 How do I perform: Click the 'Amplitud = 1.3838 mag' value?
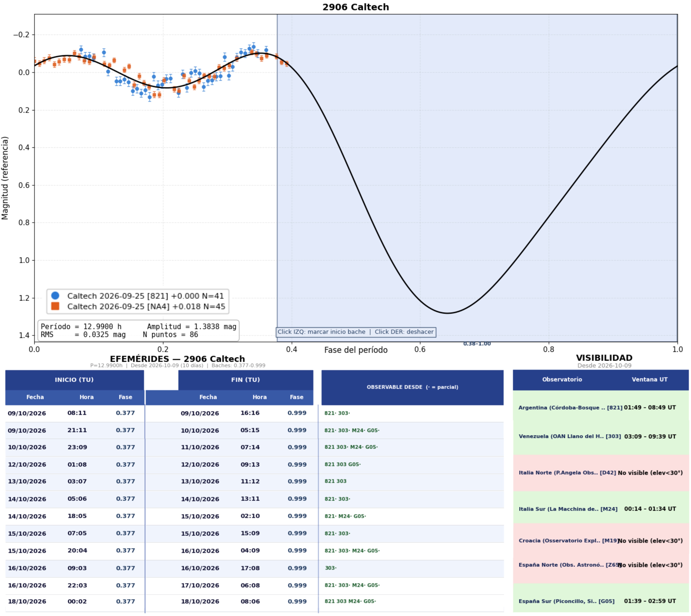[x=192, y=327]
